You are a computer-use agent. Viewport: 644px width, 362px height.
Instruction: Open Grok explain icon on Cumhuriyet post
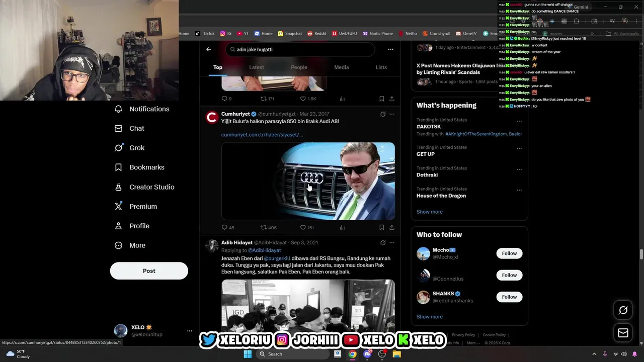point(383,114)
